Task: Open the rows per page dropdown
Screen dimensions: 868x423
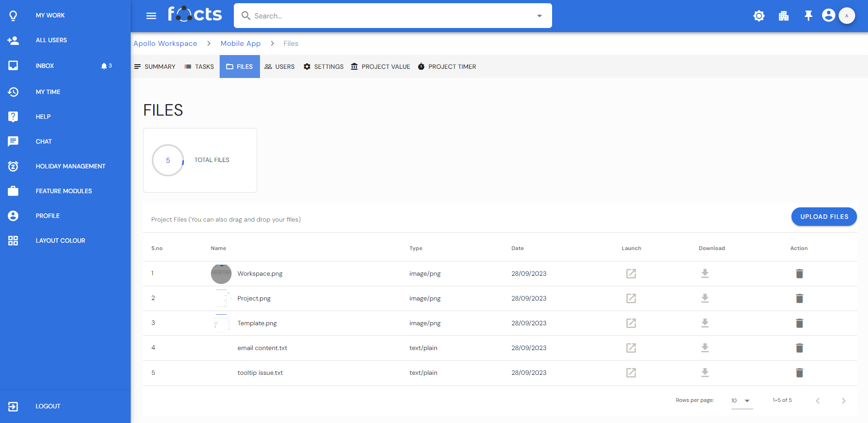Action: pyautogui.click(x=741, y=401)
